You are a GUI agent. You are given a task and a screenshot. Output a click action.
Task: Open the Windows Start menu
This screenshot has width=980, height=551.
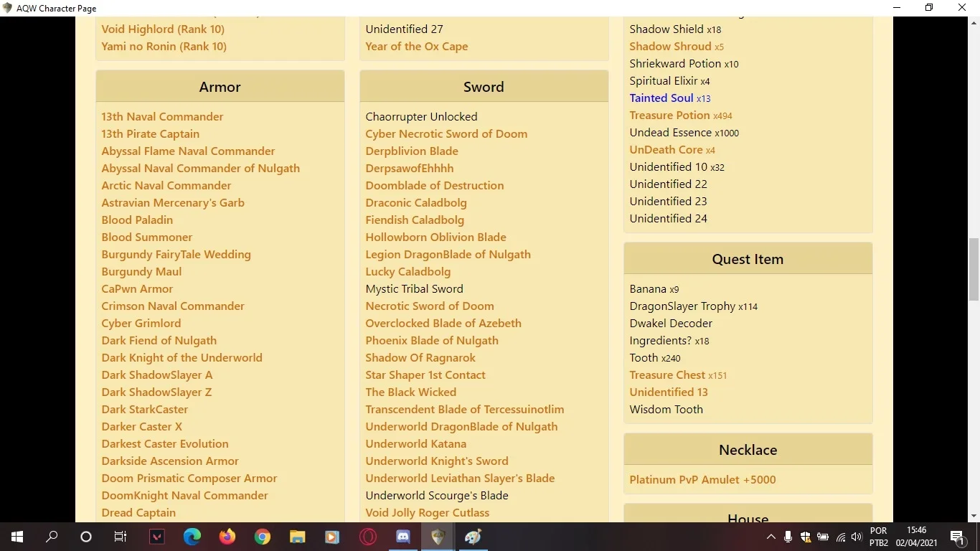coord(17,537)
